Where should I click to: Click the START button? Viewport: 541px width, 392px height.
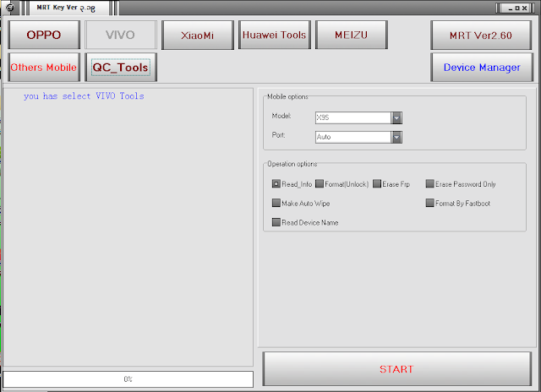(396, 369)
